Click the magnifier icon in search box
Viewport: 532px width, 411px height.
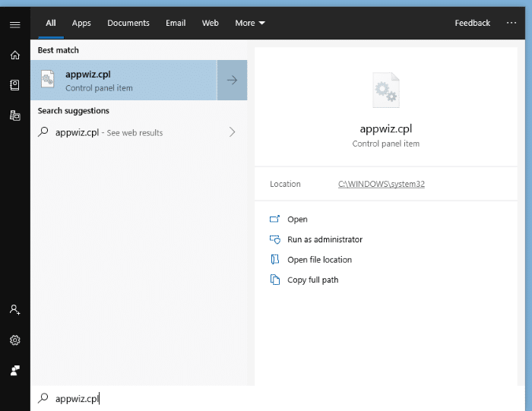[x=43, y=398]
